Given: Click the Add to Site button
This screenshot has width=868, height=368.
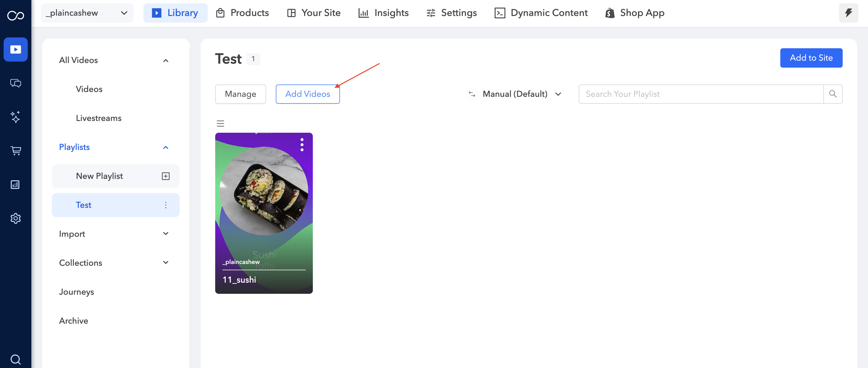Looking at the screenshot, I should point(811,58).
